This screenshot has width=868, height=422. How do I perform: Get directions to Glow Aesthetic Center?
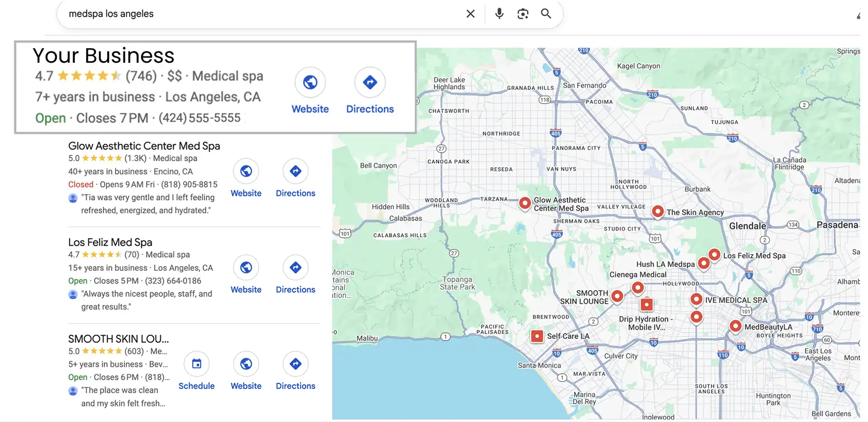click(295, 171)
